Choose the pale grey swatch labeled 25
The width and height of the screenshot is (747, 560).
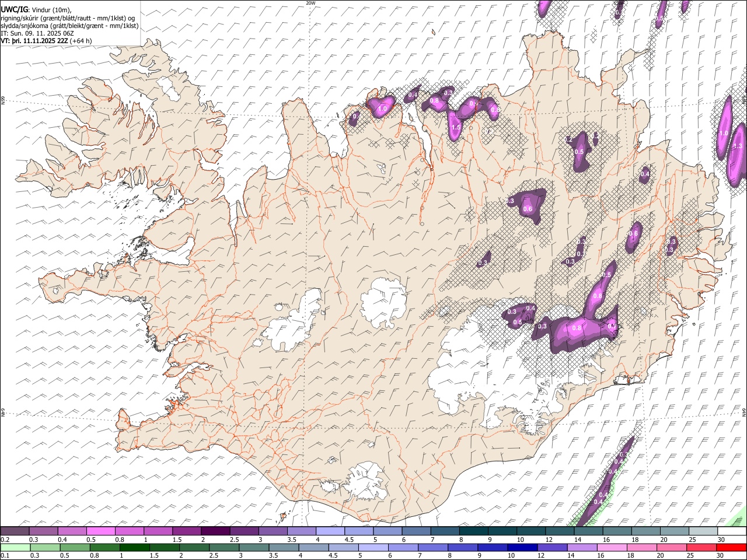(x=703, y=531)
